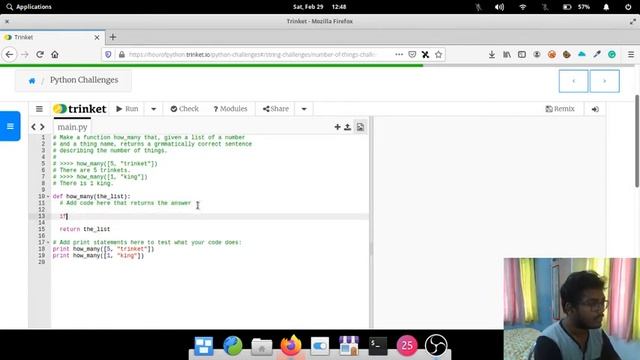Click the date and time in top panel
The image size is (640, 360).
[x=320, y=7]
